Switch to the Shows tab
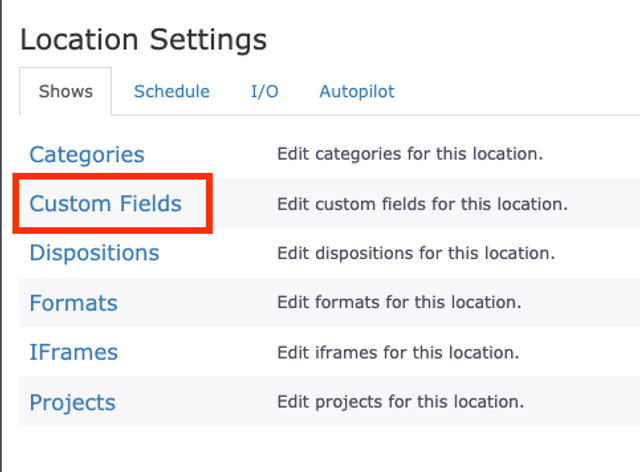The width and height of the screenshot is (640, 472). point(65,92)
